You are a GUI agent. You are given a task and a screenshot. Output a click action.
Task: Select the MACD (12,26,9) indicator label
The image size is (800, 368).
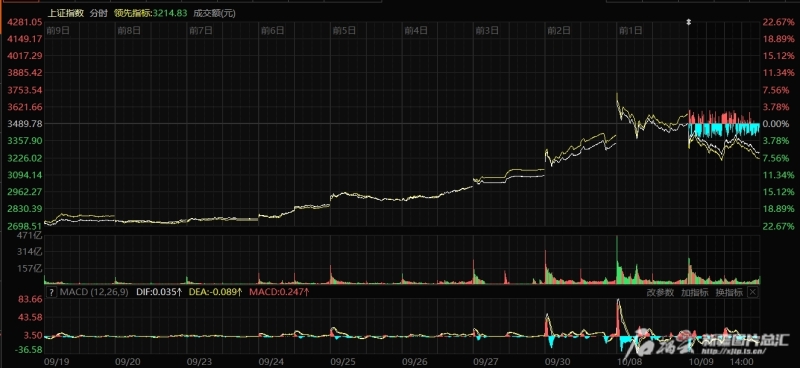coord(95,292)
